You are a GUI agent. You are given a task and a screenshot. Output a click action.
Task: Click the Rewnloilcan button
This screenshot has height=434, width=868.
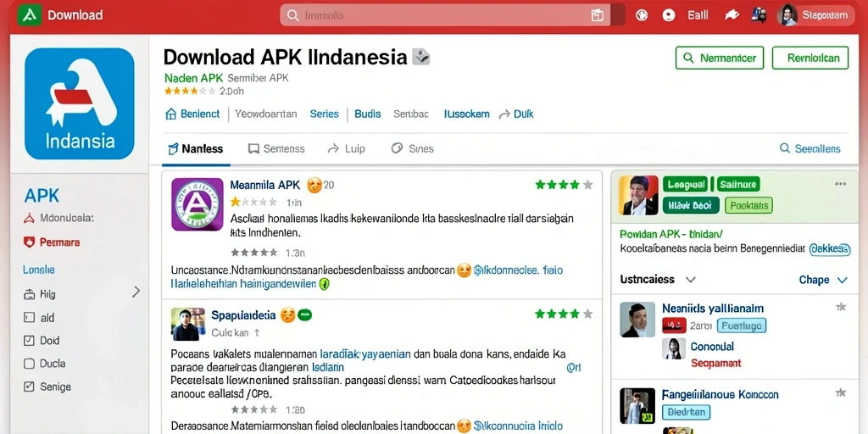(x=810, y=58)
